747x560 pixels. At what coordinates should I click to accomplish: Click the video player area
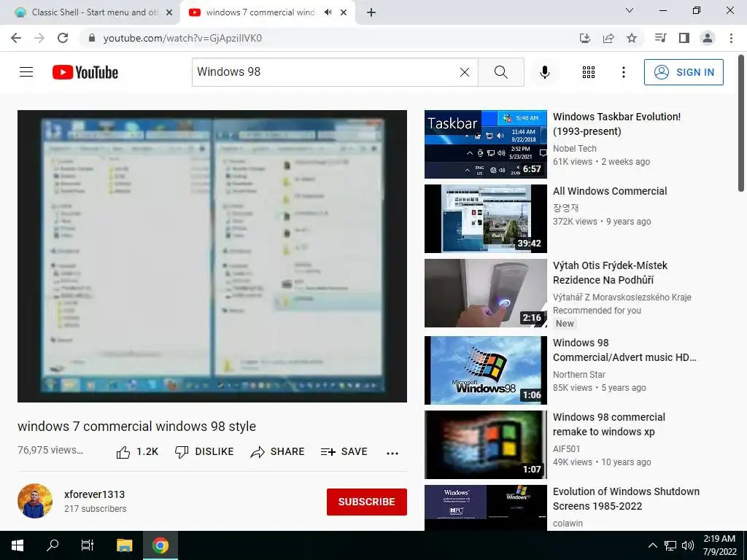pos(212,256)
